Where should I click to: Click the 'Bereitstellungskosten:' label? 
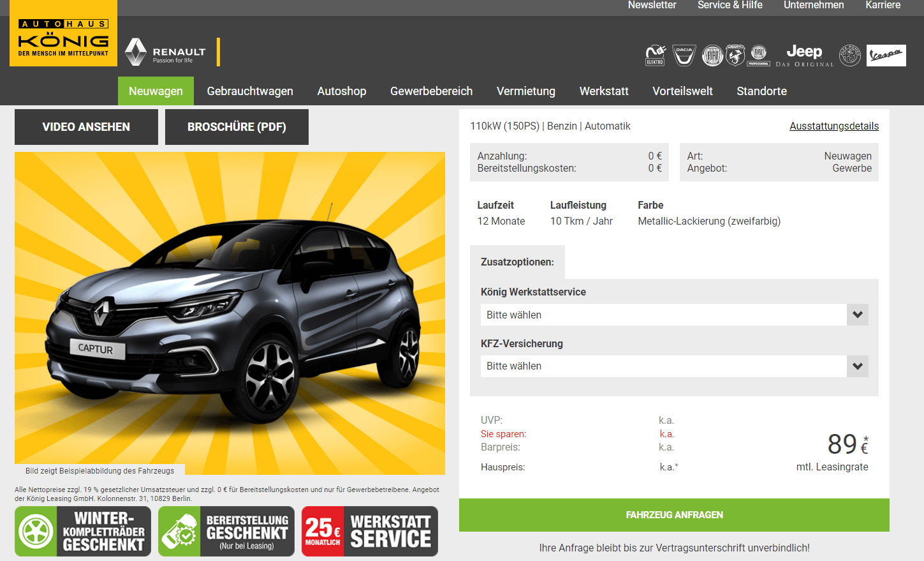coord(527,168)
